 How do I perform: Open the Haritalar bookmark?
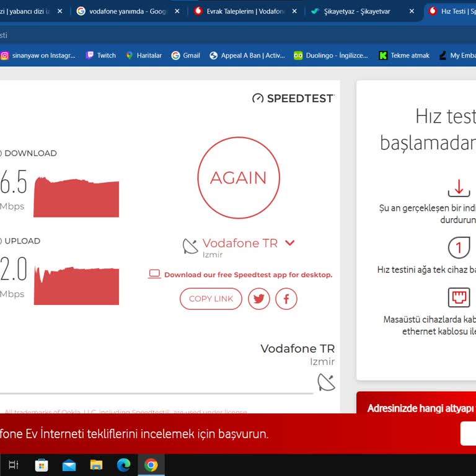coord(144,56)
